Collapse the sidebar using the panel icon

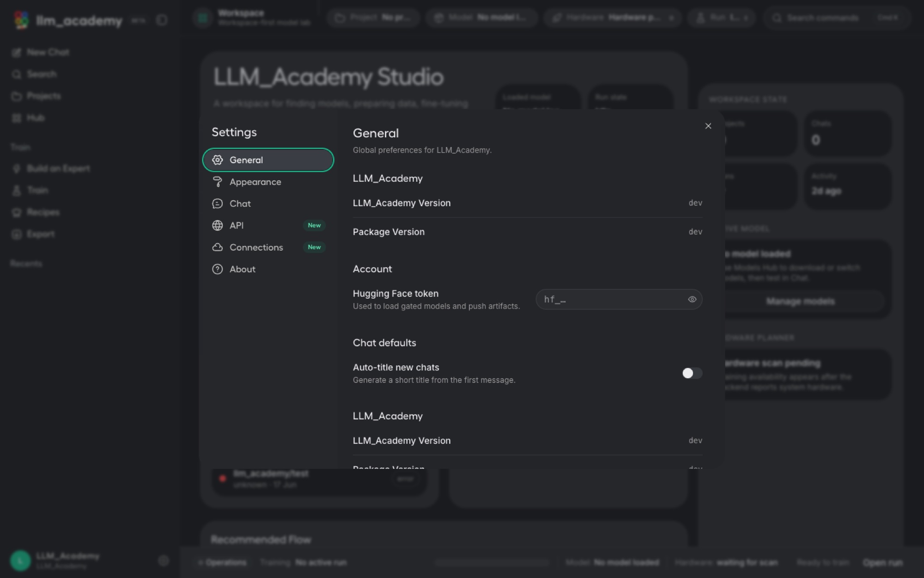point(162,20)
